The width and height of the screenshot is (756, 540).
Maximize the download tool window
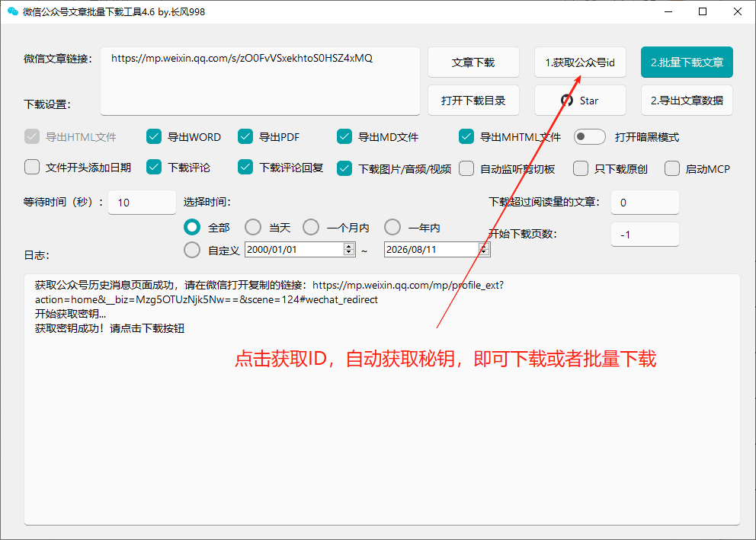click(x=703, y=11)
